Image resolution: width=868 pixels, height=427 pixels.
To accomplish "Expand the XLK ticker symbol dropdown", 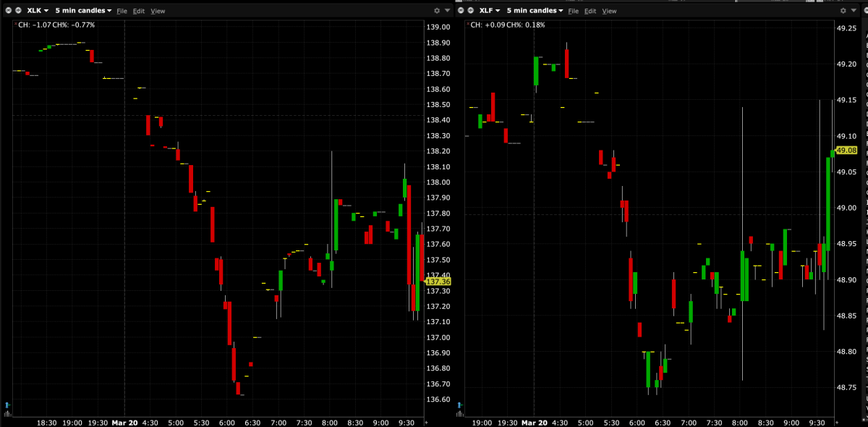I will click(38, 11).
